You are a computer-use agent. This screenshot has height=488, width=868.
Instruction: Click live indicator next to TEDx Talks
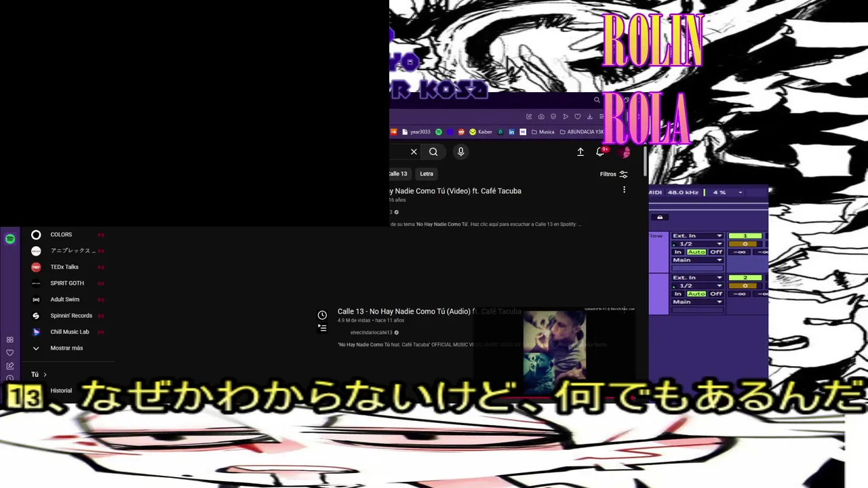coord(101,267)
